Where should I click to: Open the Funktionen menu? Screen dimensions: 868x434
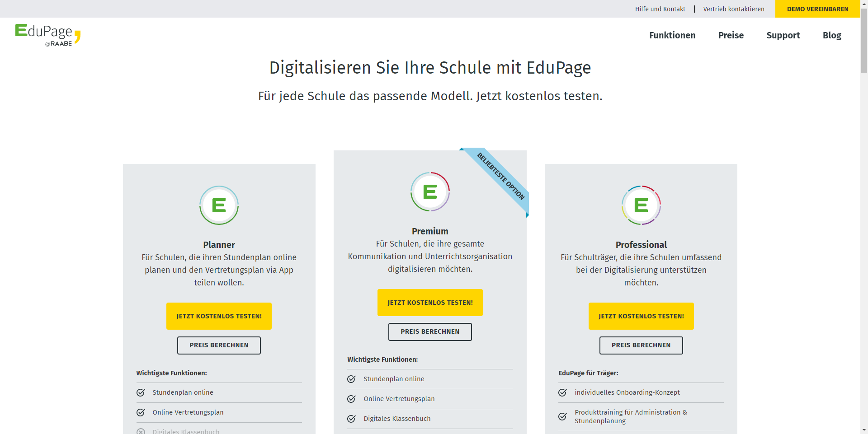672,35
